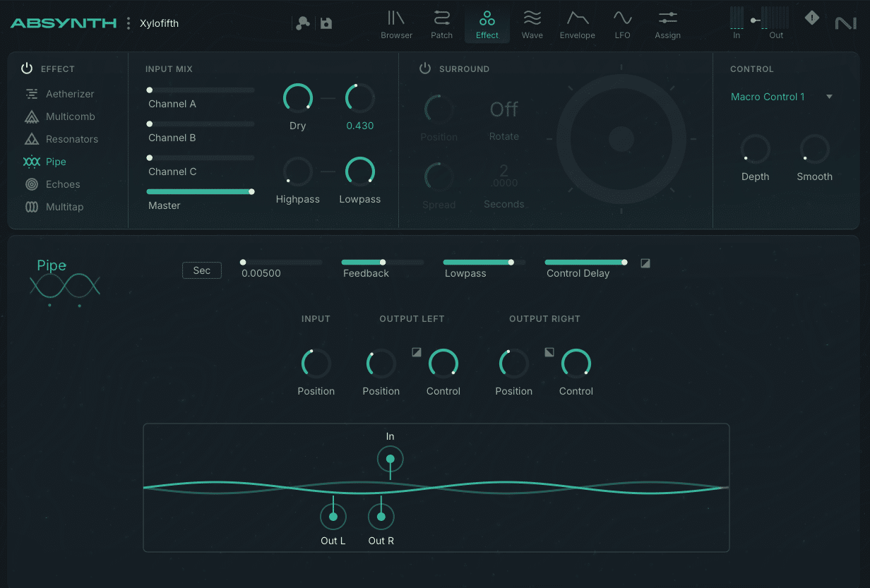Open the LFO page
The image size is (870, 588).
click(622, 24)
